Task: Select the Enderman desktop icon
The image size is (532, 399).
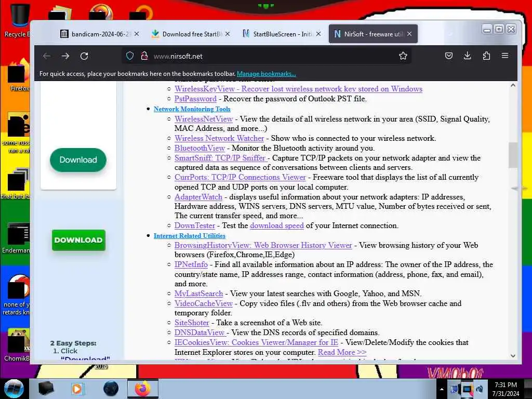Action: tap(17, 237)
